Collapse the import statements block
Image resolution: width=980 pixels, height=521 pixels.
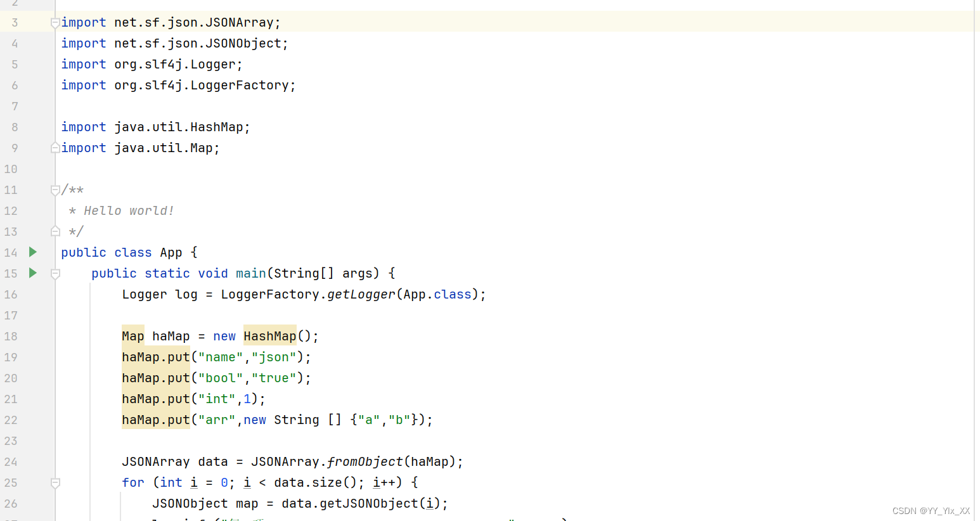(55, 22)
